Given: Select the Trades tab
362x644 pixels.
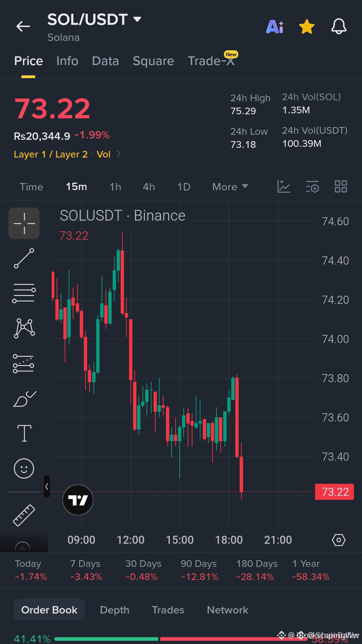Looking at the screenshot, I should tap(168, 610).
